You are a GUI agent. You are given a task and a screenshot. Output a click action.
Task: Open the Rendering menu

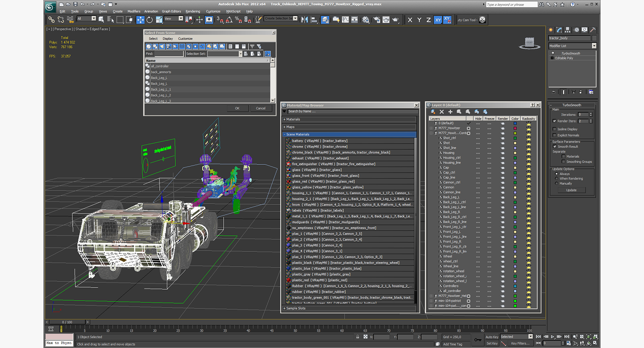193,11
